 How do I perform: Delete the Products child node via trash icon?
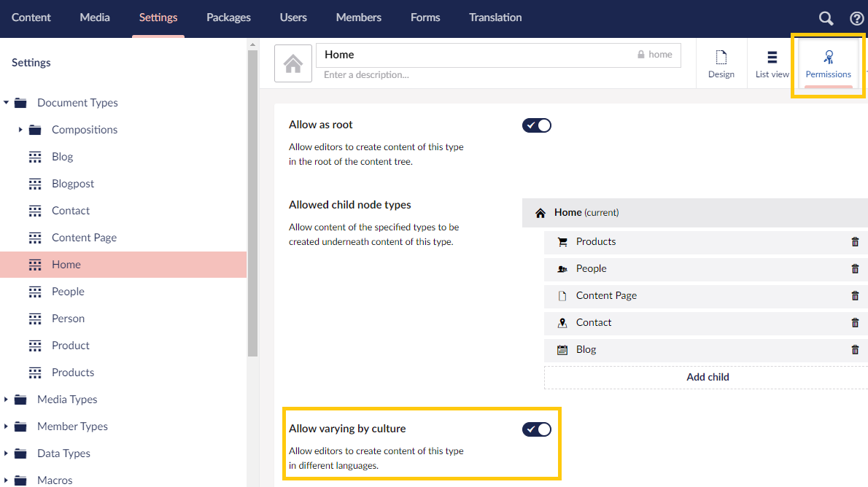click(x=855, y=241)
